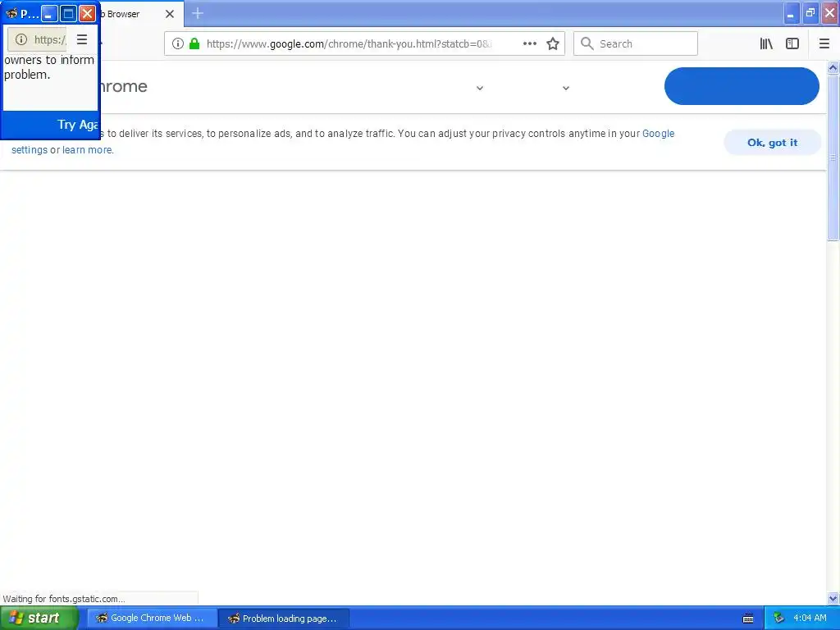Maximize the small Problem loading window
This screenshot has height=630, width=840.
pos(68,13)
